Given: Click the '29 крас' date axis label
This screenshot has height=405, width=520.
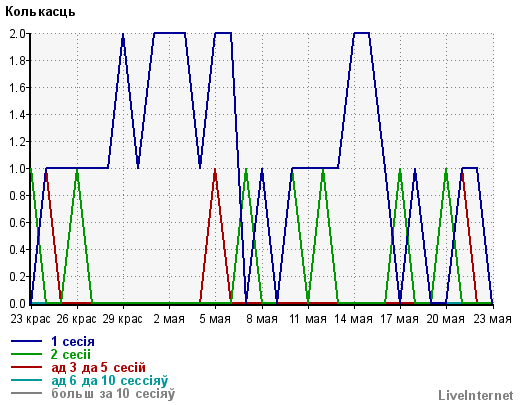Looking at the screenshot, I should 122,319.
